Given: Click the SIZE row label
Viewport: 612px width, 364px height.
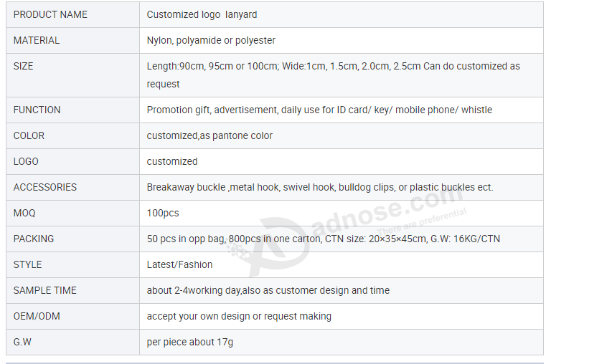Looking at the screenshot, I should tap(24, 66).
